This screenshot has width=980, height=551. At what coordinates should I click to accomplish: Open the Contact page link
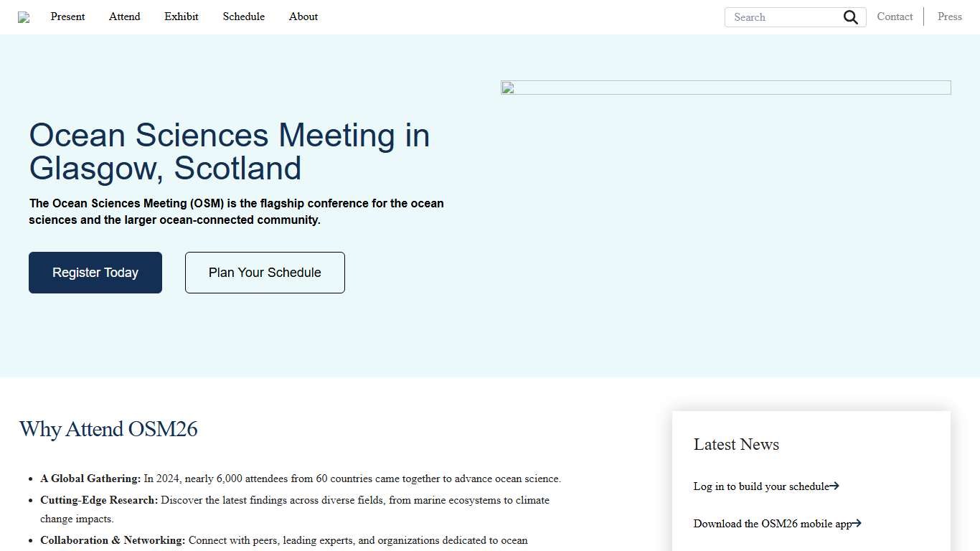point(895,17)
